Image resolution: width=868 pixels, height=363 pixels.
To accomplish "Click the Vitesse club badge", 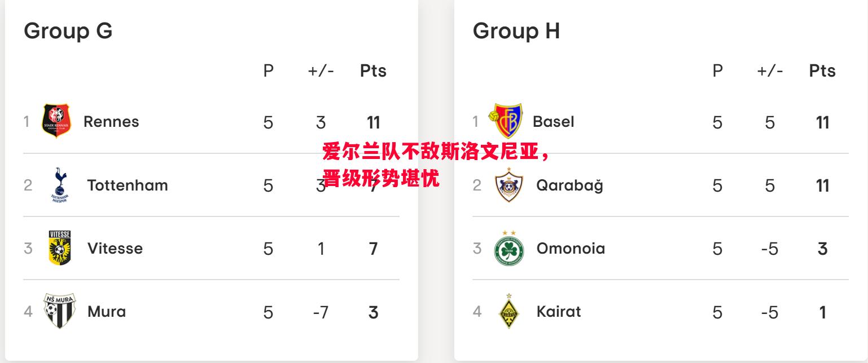I will click(x=60, y=248).
